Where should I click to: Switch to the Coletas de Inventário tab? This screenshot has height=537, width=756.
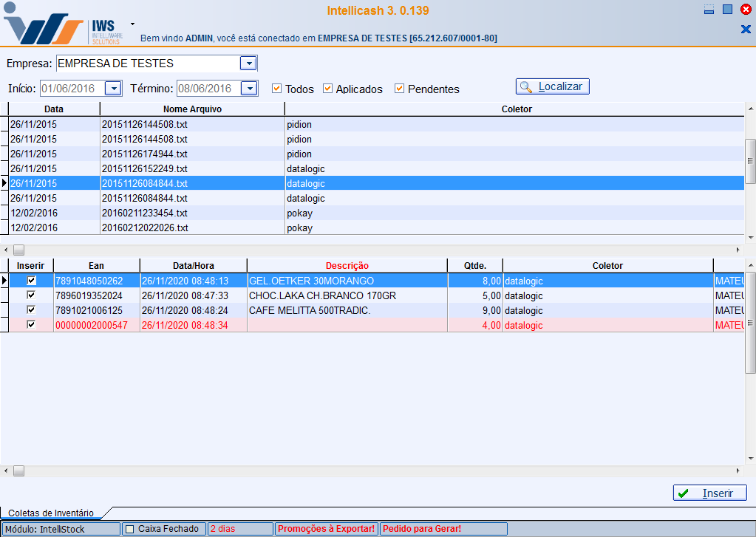coord(51,513)
